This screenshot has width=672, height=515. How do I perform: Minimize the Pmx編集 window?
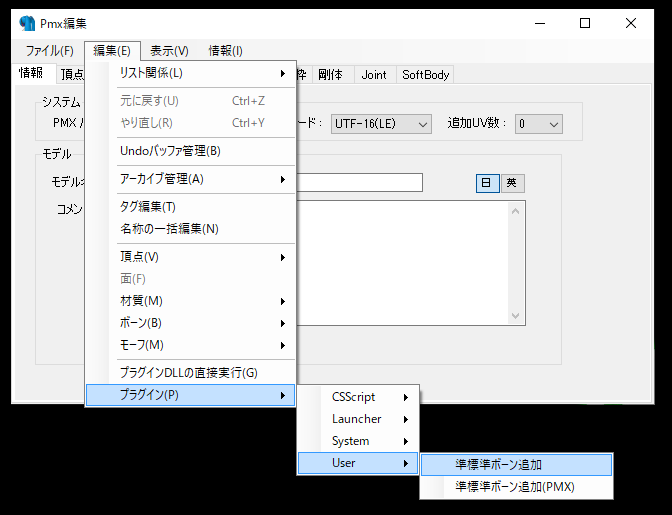coord(540,23)
